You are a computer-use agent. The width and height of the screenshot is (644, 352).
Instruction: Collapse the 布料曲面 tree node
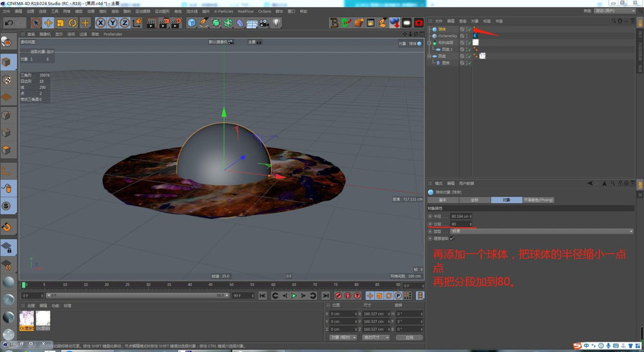[430, 43]
